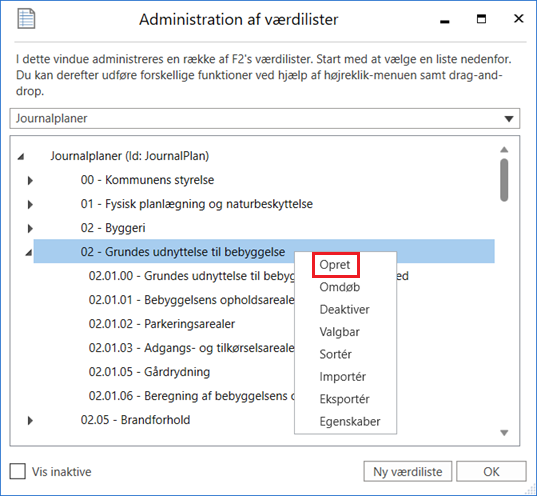Minimize the Administration af værdilister window
The image size is (537, 496).
(445, 21)
